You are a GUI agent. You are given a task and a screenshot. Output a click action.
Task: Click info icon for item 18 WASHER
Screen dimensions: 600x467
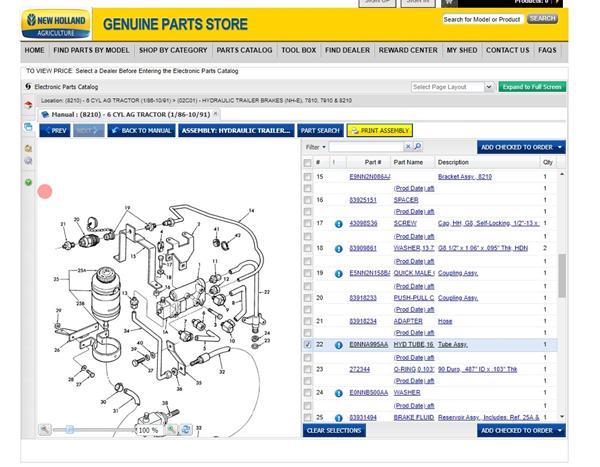(x=339, y=249)
